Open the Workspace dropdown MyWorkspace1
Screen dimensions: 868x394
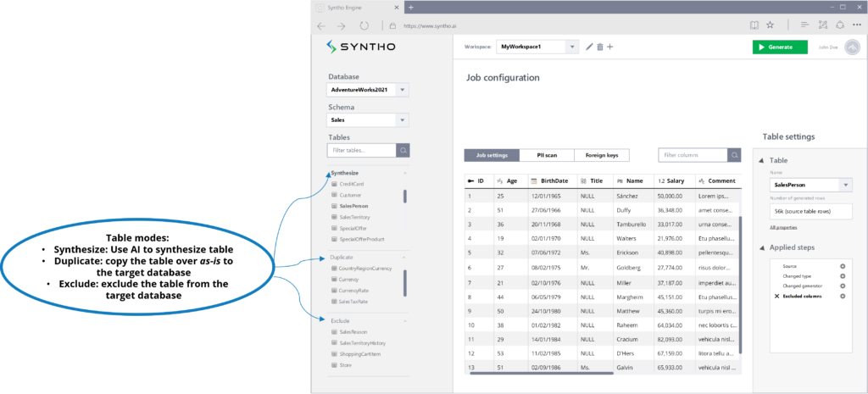[x=537, y=47]
